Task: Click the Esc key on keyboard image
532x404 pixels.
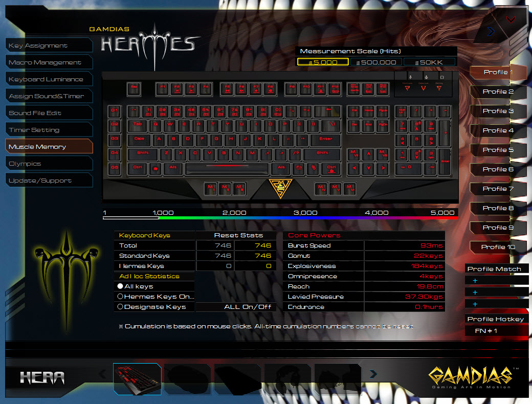Action: click(x=134, y=89)
